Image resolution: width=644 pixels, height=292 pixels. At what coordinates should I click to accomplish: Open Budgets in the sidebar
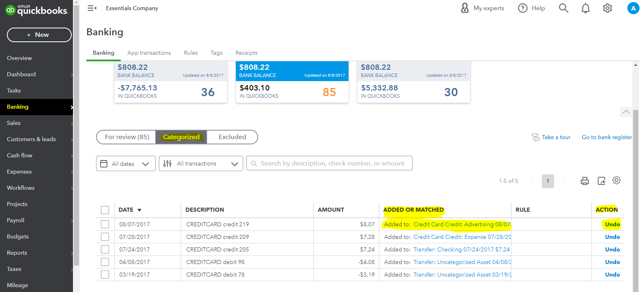pos(18,237)
